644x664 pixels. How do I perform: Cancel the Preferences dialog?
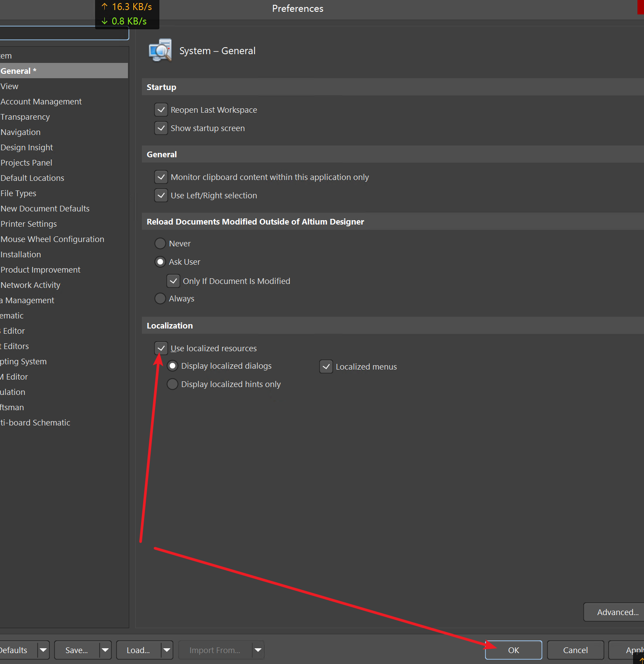tap(575, 650)
